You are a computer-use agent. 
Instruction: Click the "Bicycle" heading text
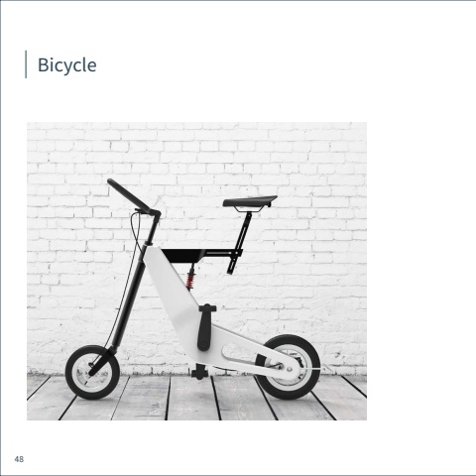pyautogui.click(x=67, y=65)
